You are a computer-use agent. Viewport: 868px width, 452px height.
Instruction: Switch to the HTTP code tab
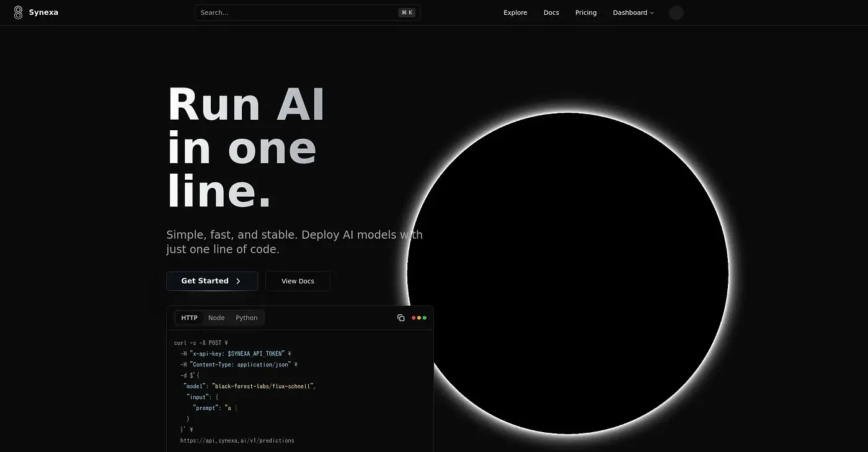pyautogui.click(x=189, y=318)
